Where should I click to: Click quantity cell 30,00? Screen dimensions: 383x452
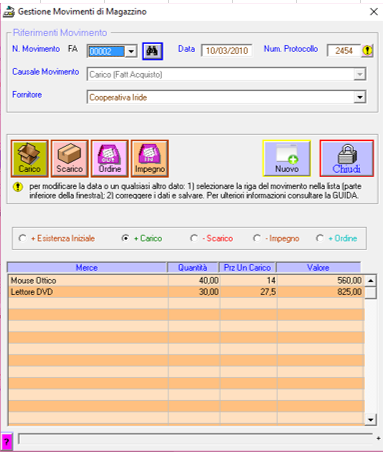coord(194,292)
